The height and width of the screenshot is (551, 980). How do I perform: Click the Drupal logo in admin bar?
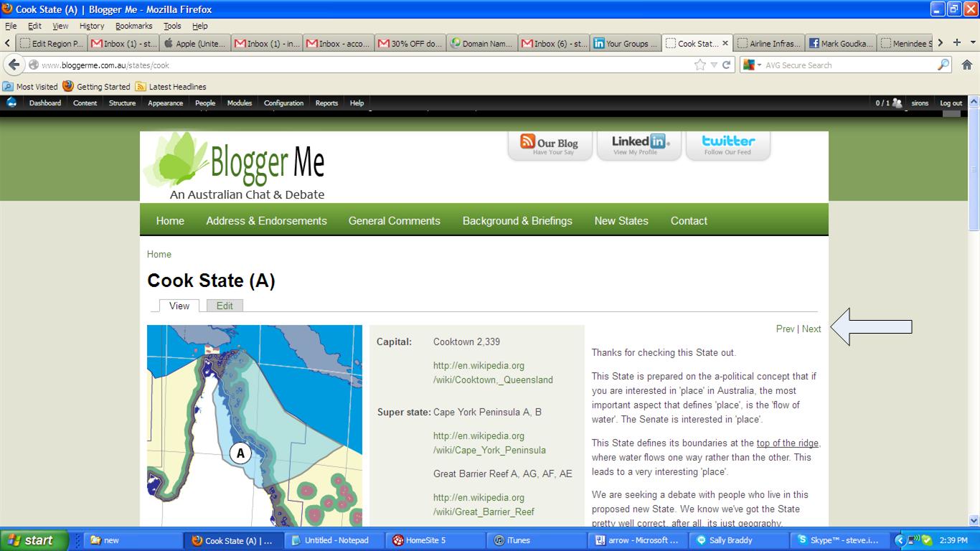[11, 103]
